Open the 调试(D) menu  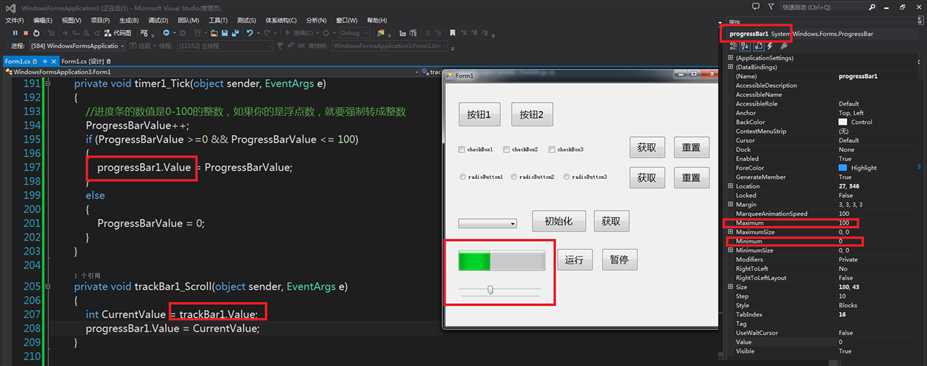pyautogui.click(x=158, y=20)
